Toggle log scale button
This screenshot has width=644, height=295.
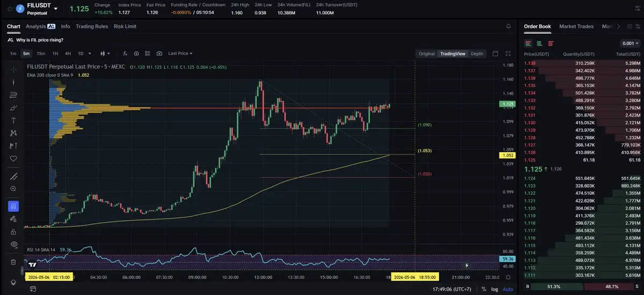click(494, 289)
